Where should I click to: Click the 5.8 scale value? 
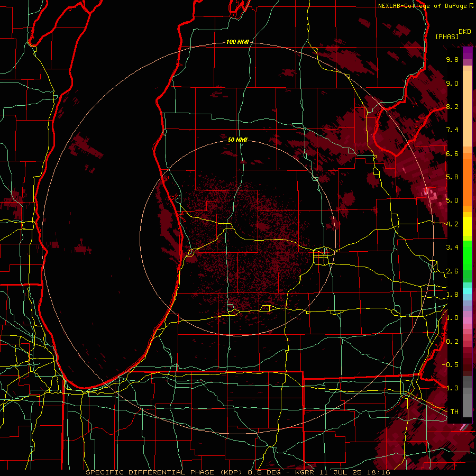[452, 177]
